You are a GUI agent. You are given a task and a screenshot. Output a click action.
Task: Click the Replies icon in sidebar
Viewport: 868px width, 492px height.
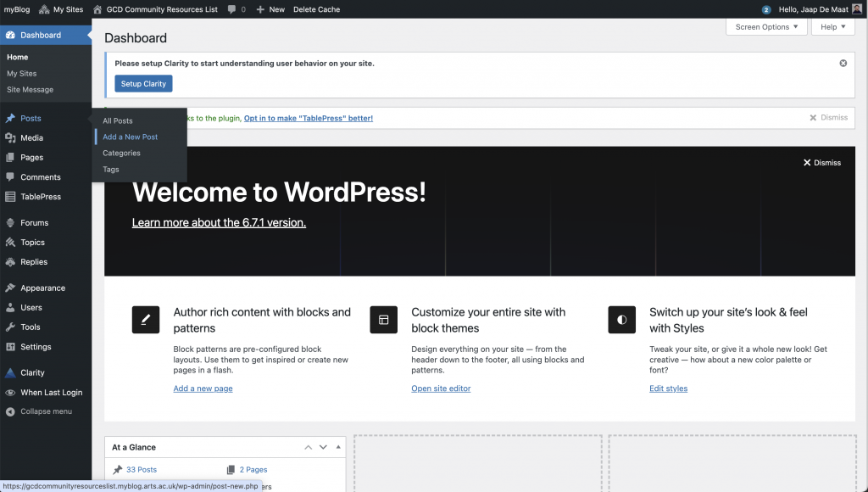(x=10, y=262)
